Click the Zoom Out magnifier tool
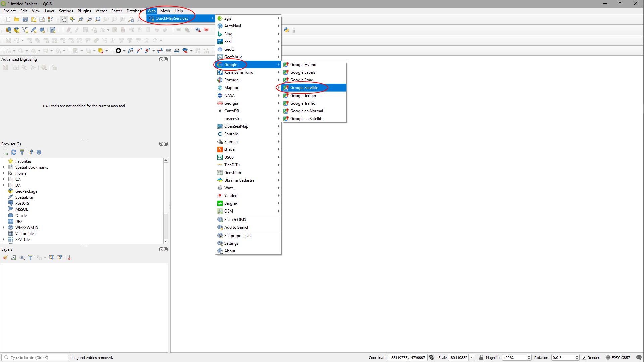Viewport: 644px width, 362px height. (x=89, y=19)
